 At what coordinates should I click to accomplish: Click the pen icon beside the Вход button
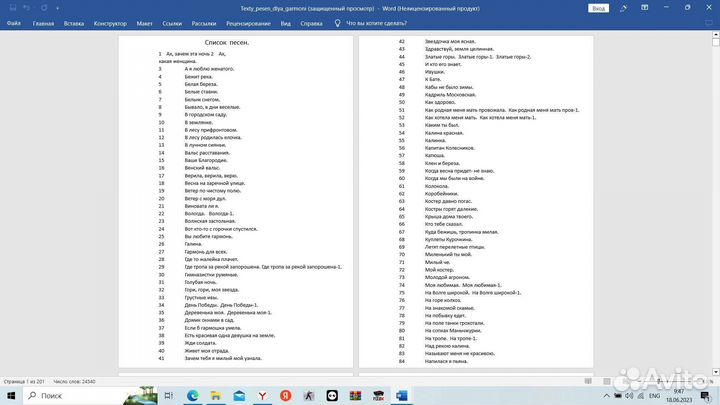(622, 7)
